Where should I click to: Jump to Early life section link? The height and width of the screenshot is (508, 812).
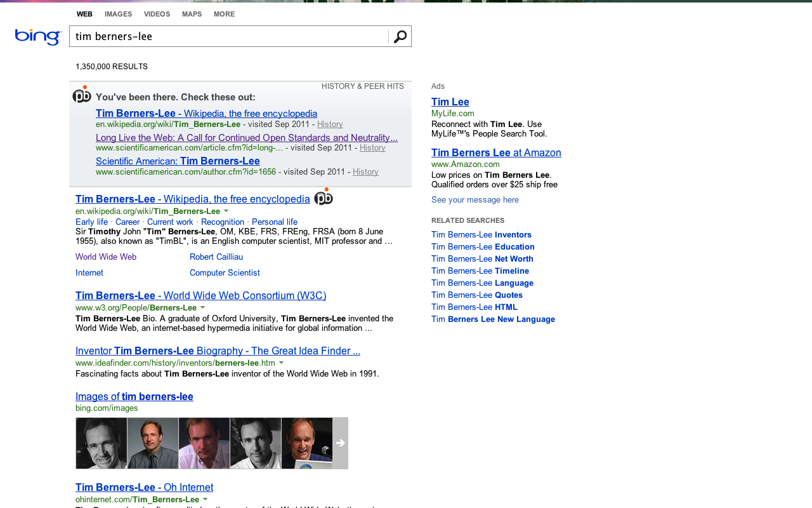point(91,222)
